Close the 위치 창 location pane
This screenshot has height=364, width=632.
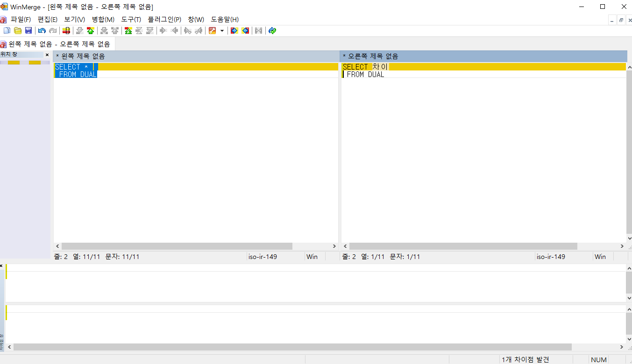(47, 55)
